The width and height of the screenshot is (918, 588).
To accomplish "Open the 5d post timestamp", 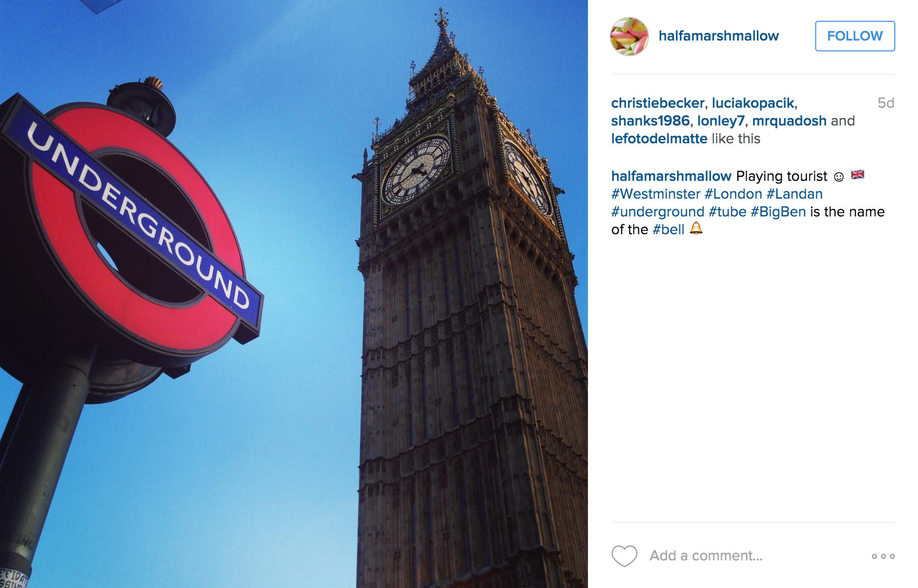I will tap(886, 103).
